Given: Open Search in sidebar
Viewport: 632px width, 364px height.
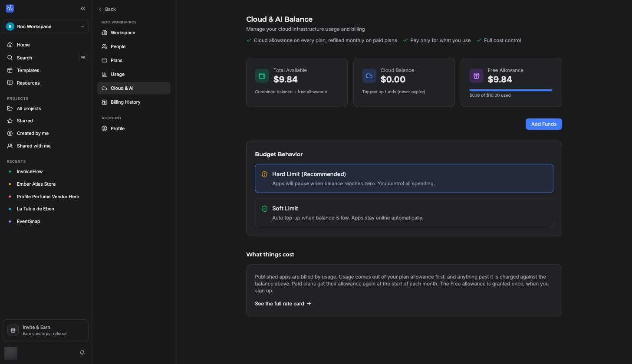Looking at the screenshot, I should pos(46,58).
